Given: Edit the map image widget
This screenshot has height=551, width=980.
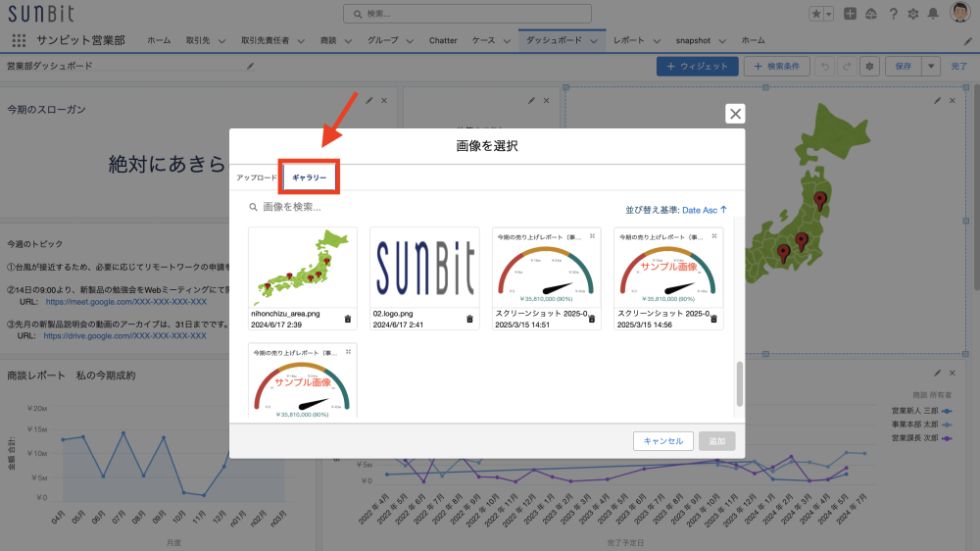Looking at the screenshot, I should 938,101.
